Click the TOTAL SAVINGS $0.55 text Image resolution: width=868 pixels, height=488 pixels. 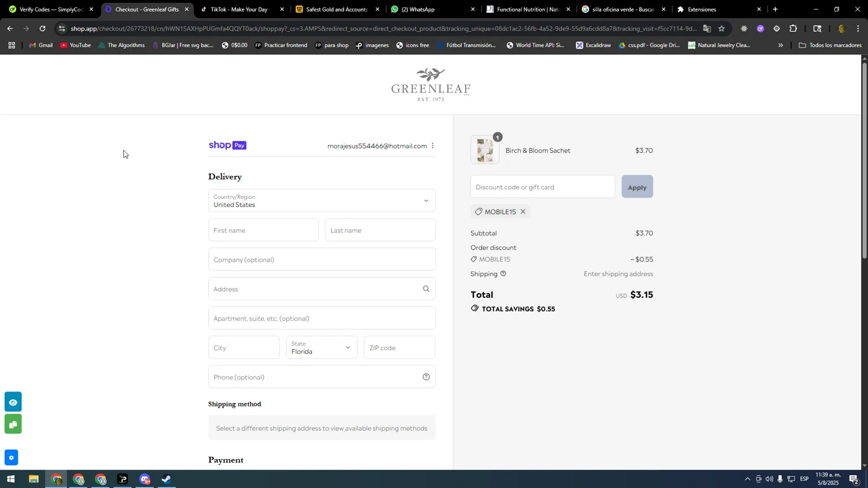518,309
